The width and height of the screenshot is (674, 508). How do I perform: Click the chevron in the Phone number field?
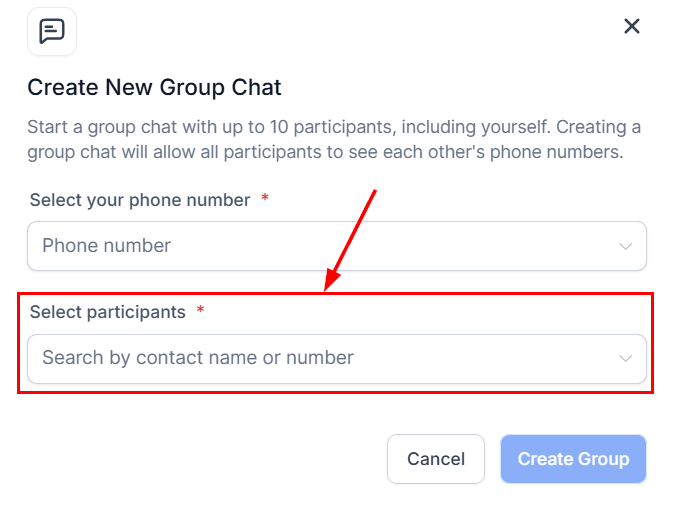point(626,246)
